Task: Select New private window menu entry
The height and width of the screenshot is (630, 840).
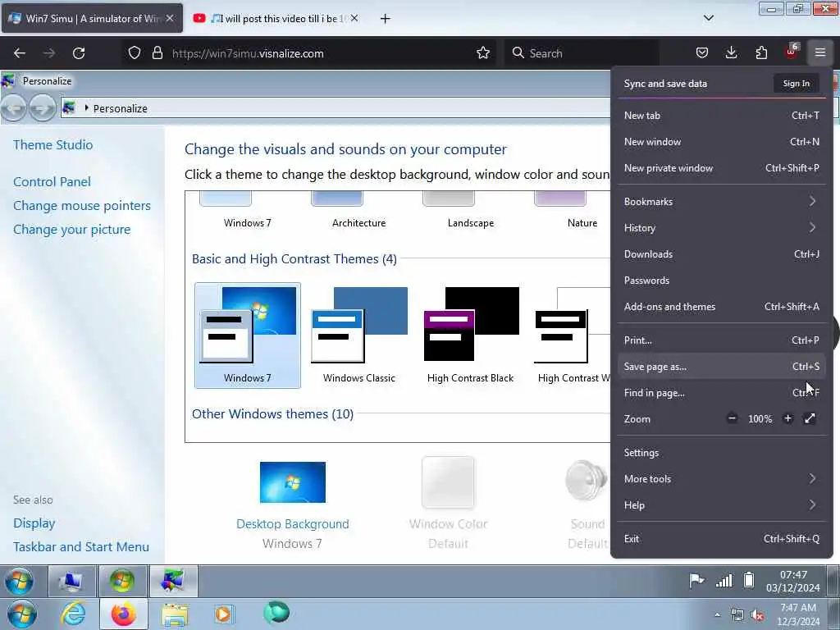Action: [722, 167]
